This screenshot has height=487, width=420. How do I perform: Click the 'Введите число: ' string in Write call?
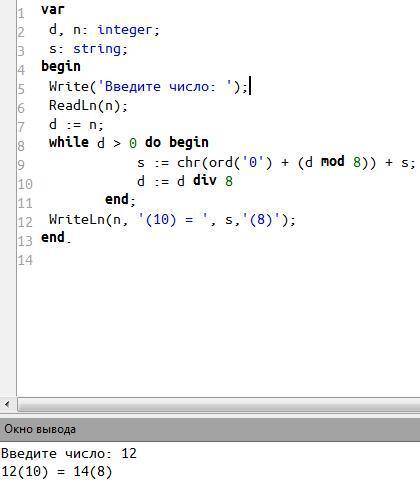[164, 87]
